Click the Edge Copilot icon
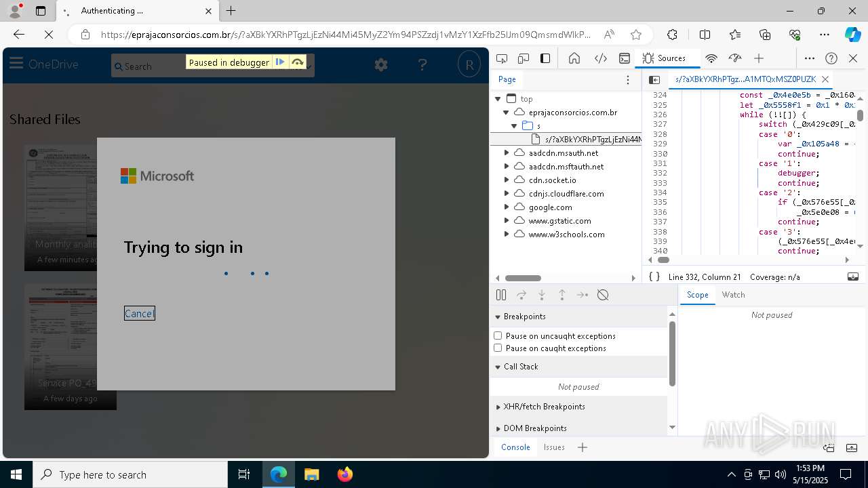 [852, 35]
